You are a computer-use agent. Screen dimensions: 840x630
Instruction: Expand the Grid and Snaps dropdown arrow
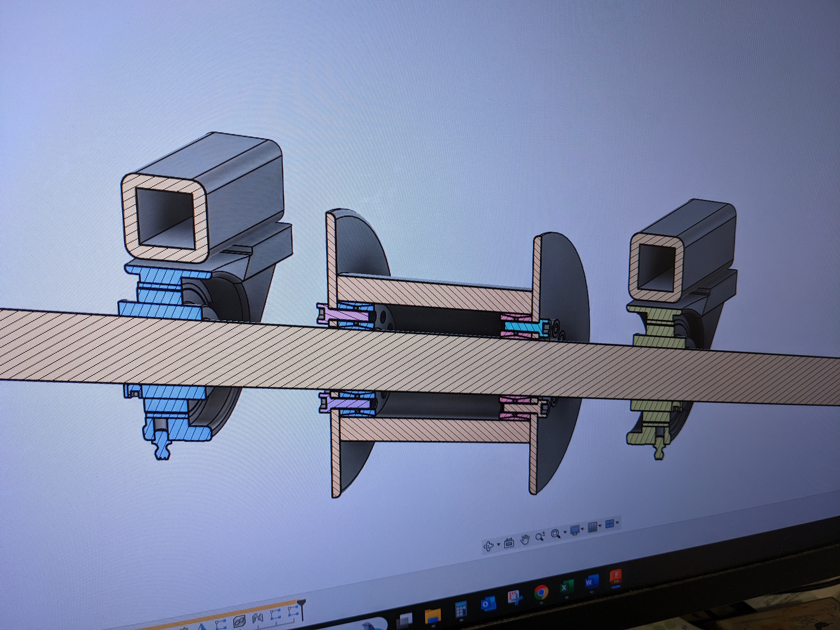coord(600,526)
